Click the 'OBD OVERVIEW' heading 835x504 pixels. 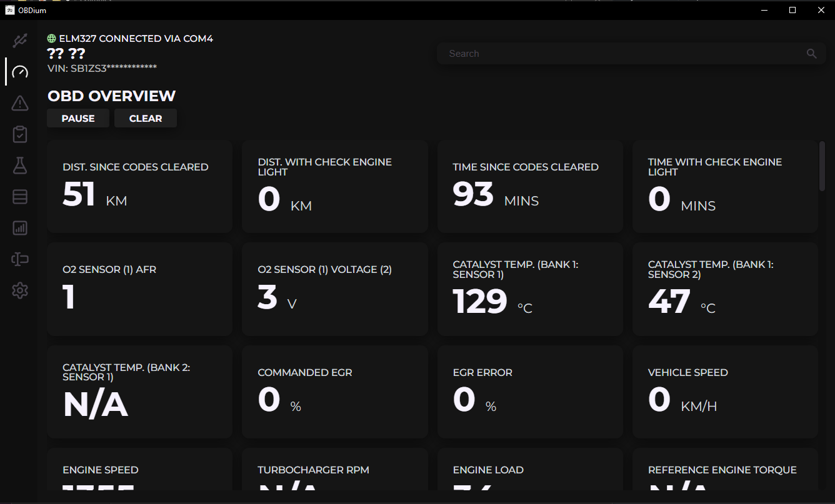tap(112, 96)
